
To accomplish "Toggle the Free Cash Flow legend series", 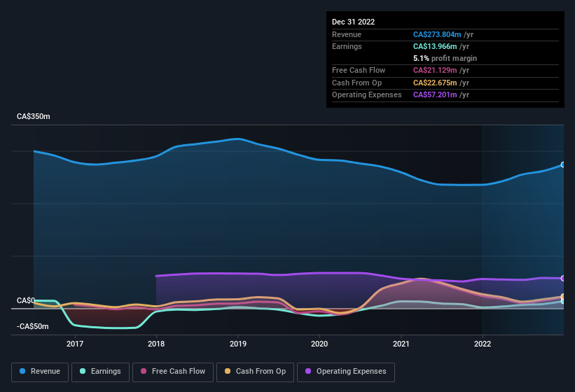I will point(173,372).
